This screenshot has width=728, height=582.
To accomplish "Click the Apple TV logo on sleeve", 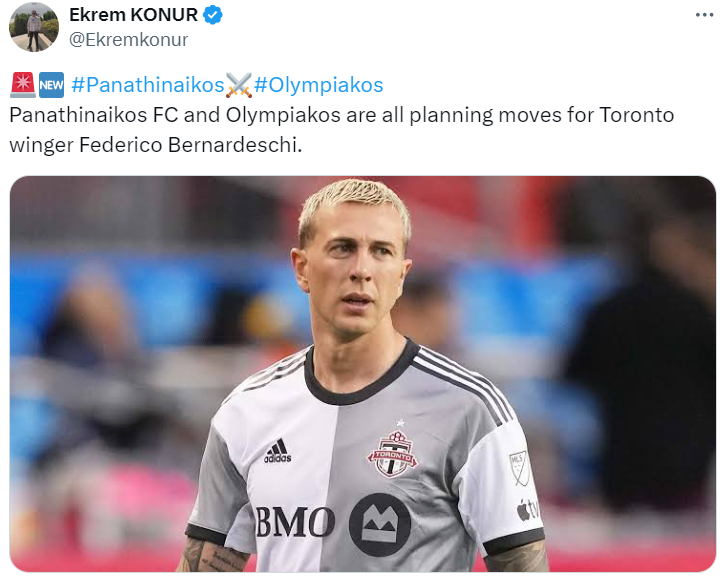I will click(x=528, y=509).
